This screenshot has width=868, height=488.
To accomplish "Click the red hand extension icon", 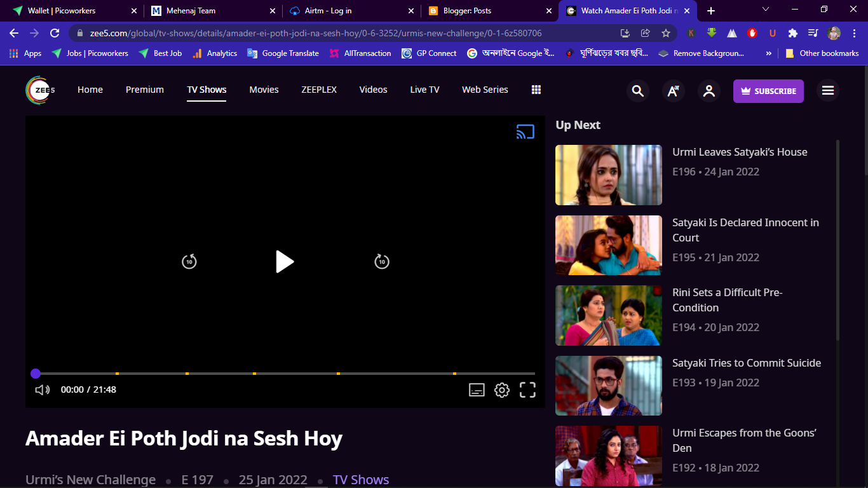I will [x=752, y=33].
